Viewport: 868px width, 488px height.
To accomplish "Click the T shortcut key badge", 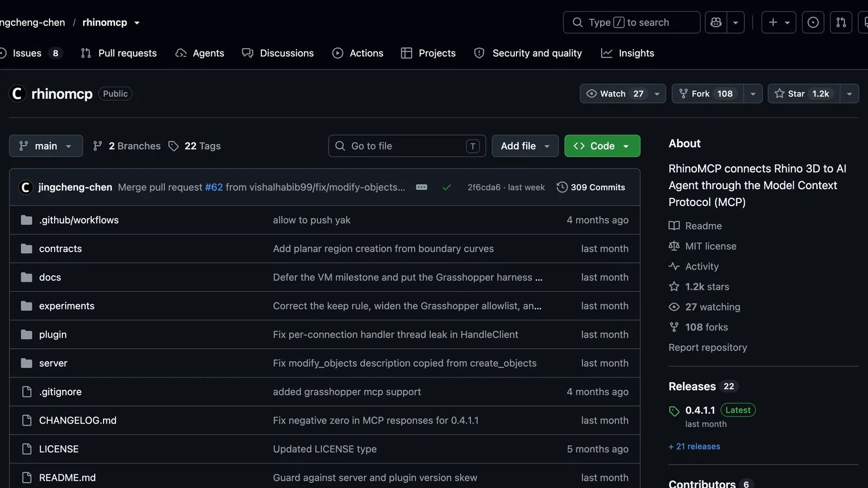I will click(x=473, y=146).
